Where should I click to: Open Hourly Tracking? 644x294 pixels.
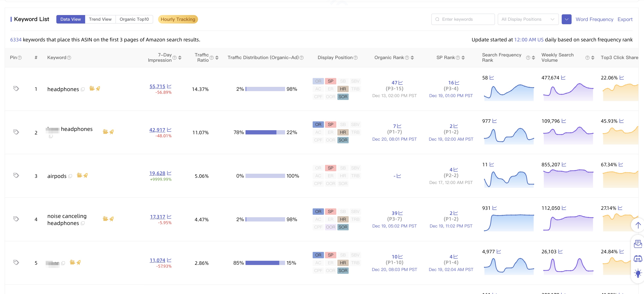178,19
